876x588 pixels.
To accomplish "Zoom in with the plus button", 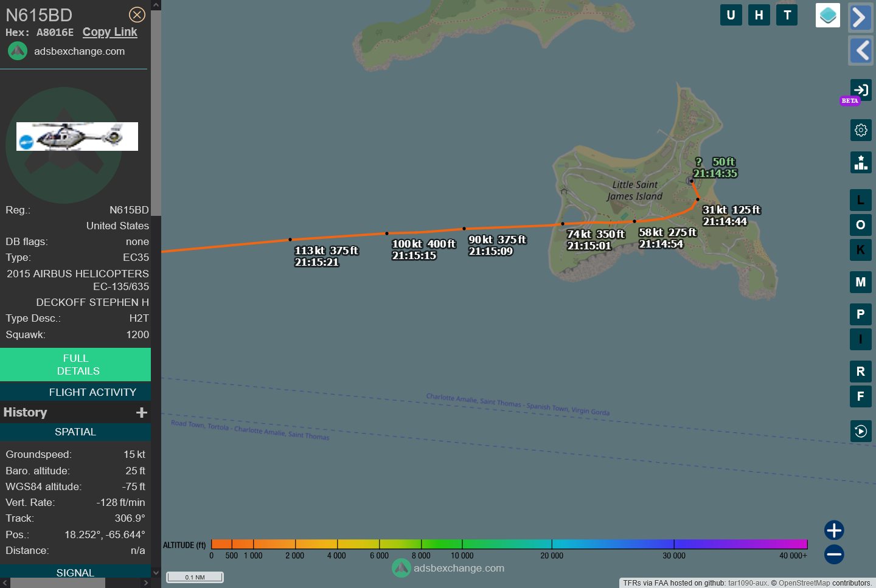I will pos(833,530).
